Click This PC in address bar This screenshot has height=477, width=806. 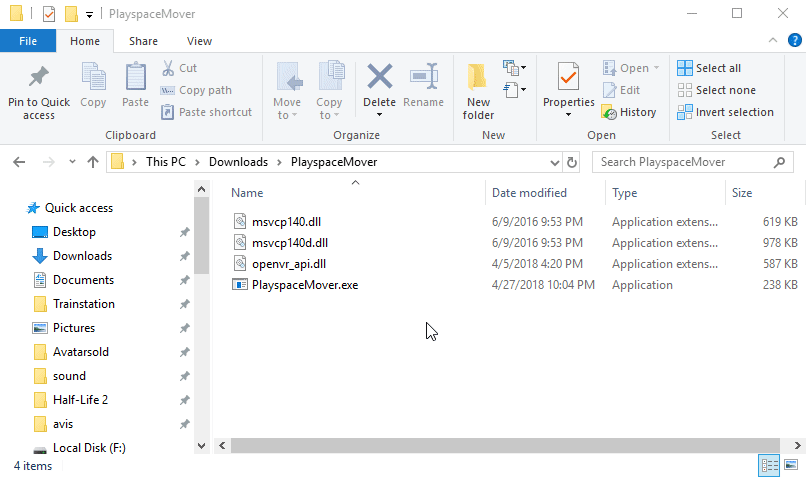pos(166,162)
